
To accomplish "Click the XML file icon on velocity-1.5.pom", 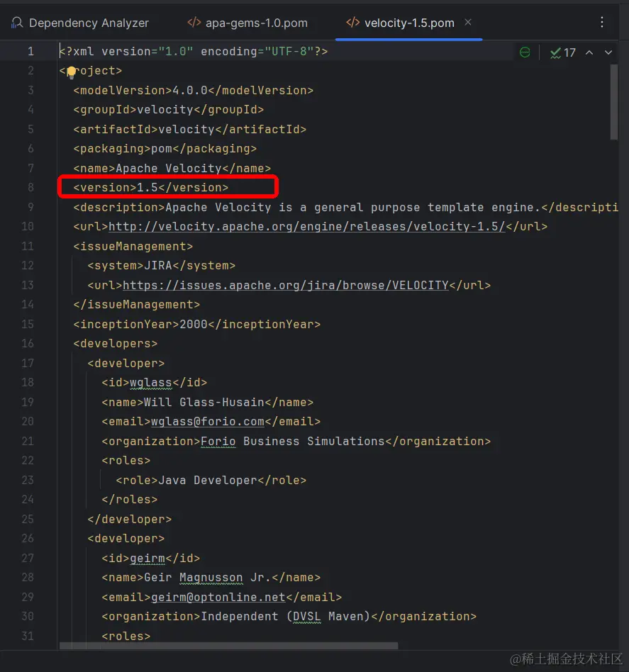I will click(x=352, y=22).
